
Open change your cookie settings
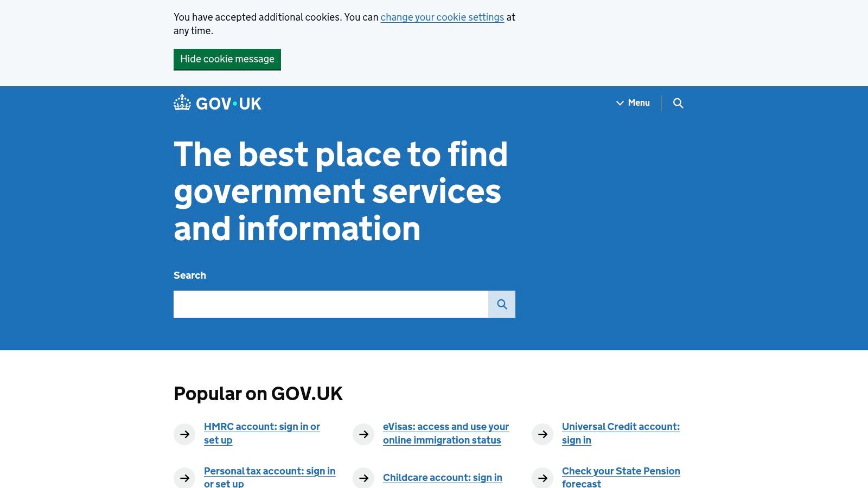coord(442,17)
